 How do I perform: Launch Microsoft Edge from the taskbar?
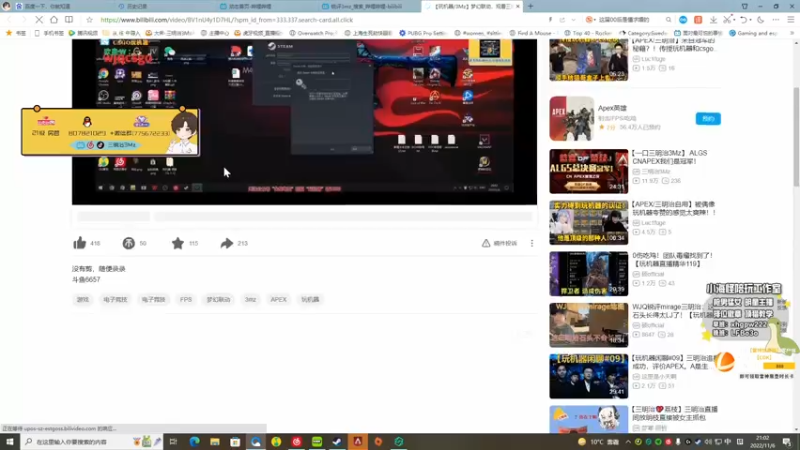point(194,442)
